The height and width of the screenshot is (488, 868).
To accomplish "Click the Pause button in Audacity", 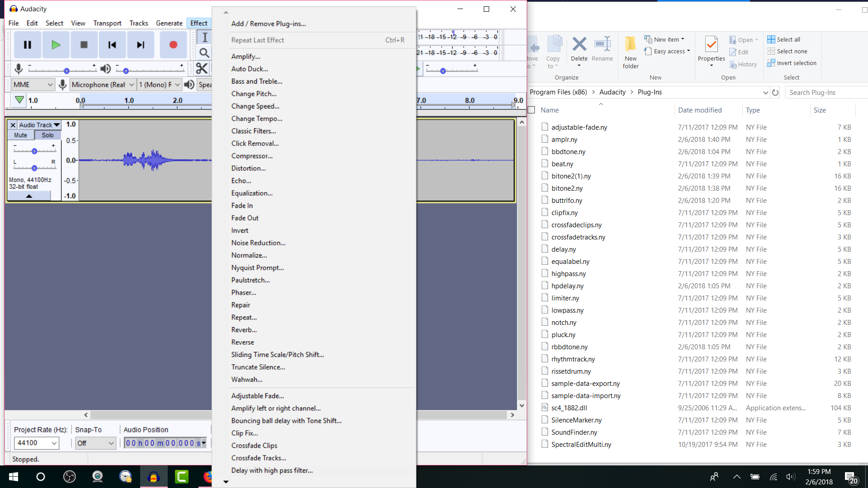I will pyautogui.click(x=28, y=45).
